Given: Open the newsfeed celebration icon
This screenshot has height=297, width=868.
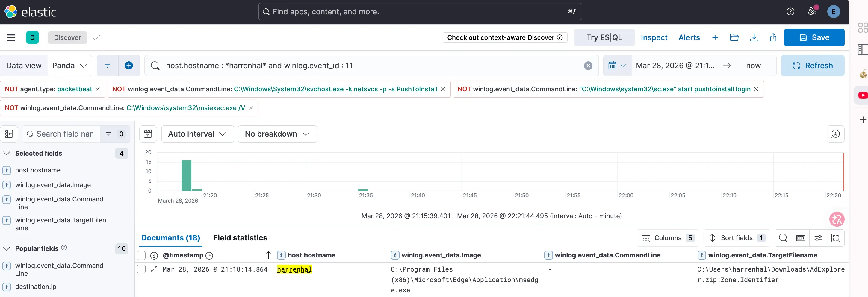Looking at the screenshot, I should [812, 12].
